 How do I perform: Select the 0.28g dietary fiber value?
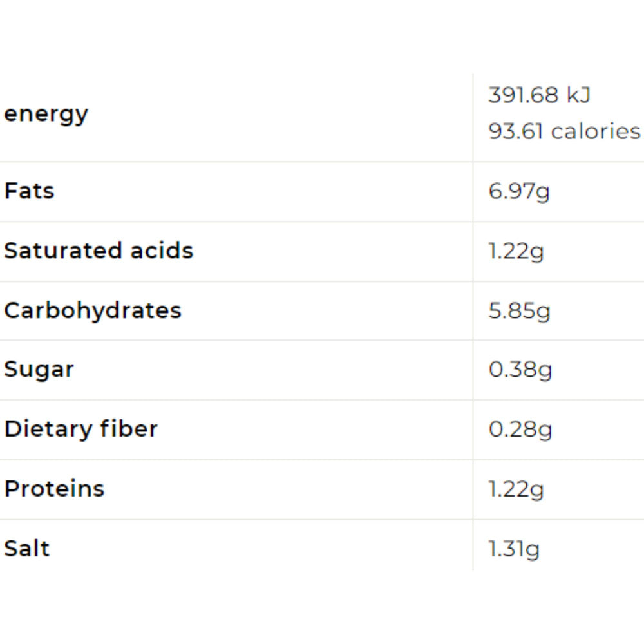click(520, 430)
